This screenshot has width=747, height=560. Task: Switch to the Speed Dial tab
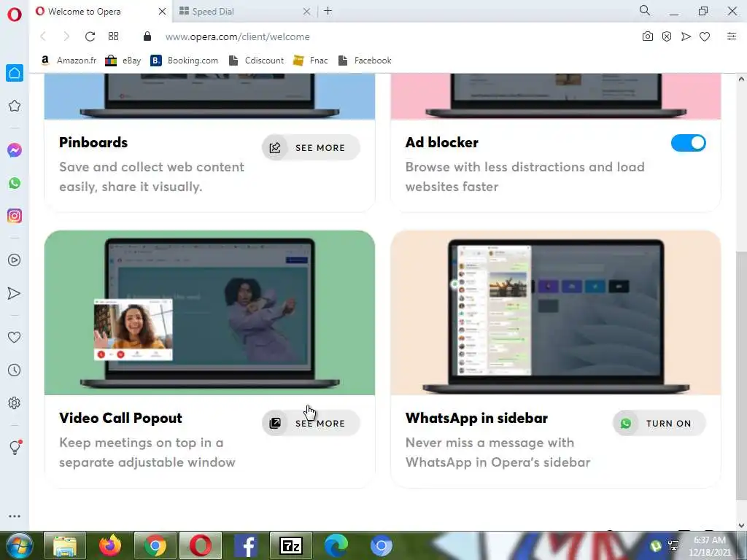point(238,12)
